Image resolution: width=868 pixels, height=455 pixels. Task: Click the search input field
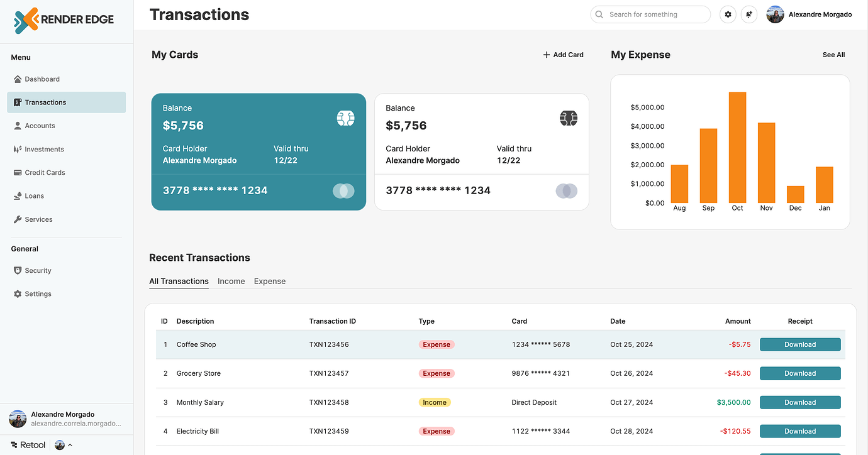coord(650,14)
